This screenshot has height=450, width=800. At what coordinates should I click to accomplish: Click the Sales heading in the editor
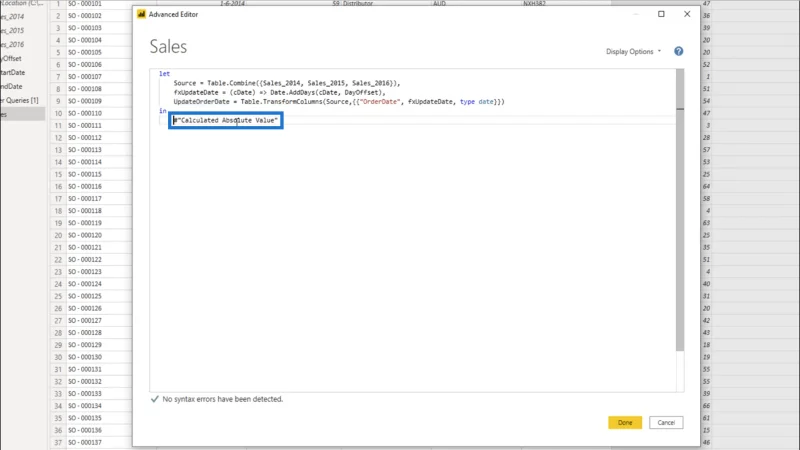point(168,46)
